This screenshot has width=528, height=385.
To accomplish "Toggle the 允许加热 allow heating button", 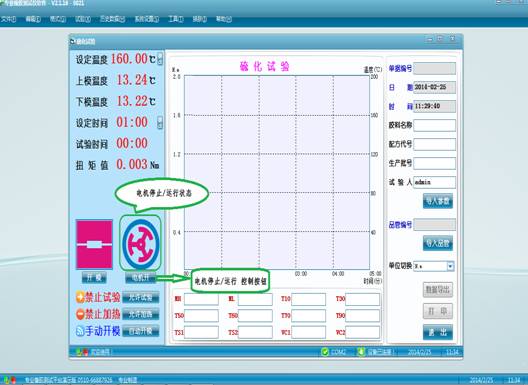I will click(x=140, y=314).
